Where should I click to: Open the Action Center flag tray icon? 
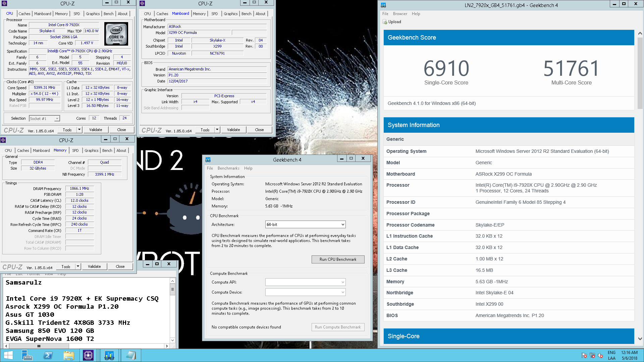click(x=584, y=355)
